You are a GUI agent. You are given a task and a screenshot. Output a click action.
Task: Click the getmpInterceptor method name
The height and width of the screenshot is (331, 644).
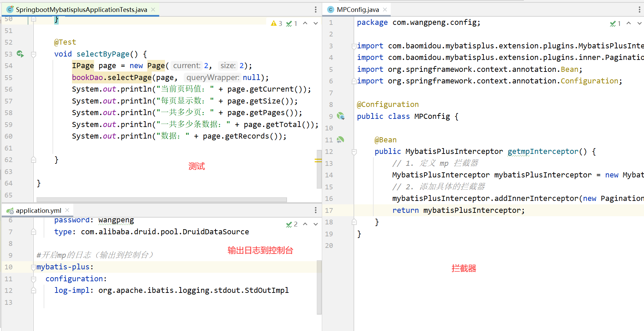point(543,151)
